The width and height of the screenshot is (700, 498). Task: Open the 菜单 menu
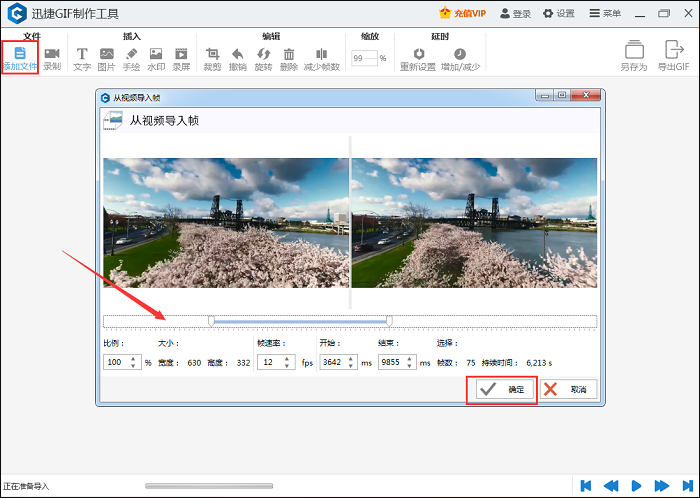coord(605,13)
